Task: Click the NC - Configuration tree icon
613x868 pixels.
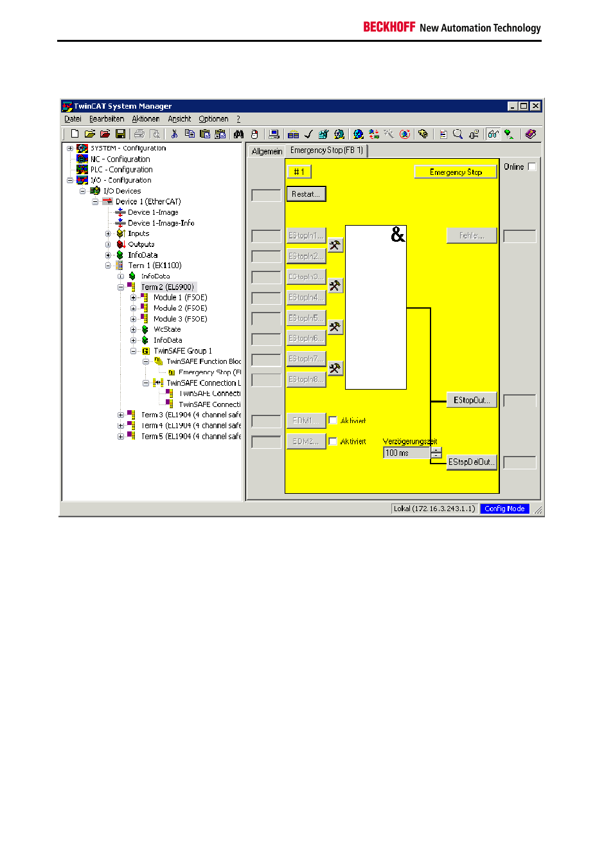Action: (x=82, y=159)
